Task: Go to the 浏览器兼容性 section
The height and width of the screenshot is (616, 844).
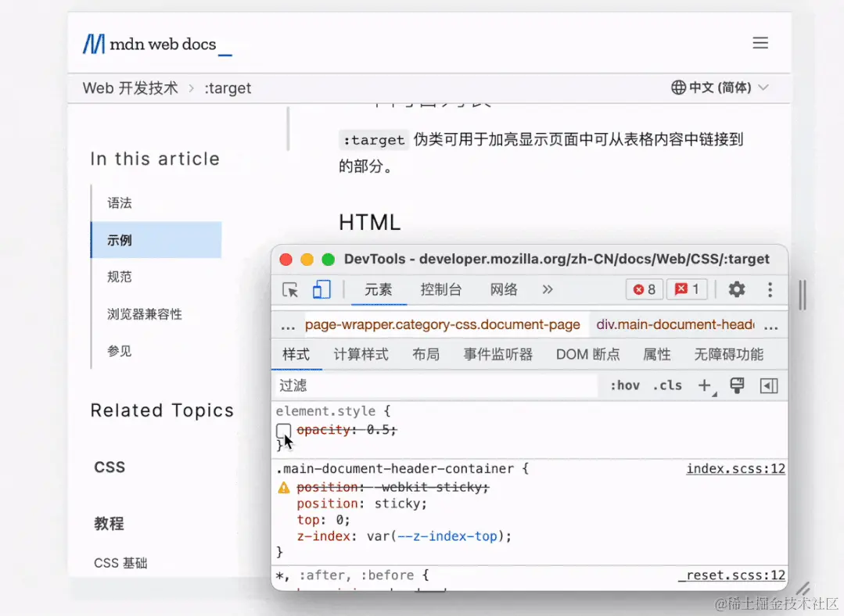Action: 144,313
